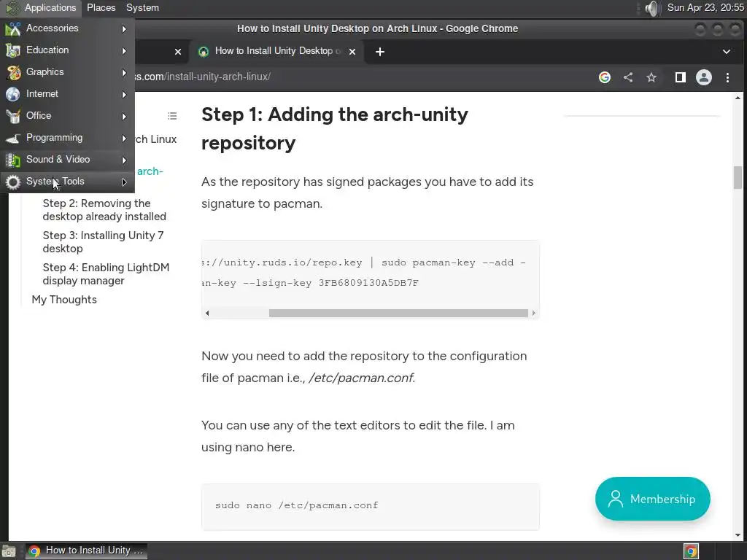Expand Office submenu arrow
Screen dimensions: 747x560
[x=124, y=116]
